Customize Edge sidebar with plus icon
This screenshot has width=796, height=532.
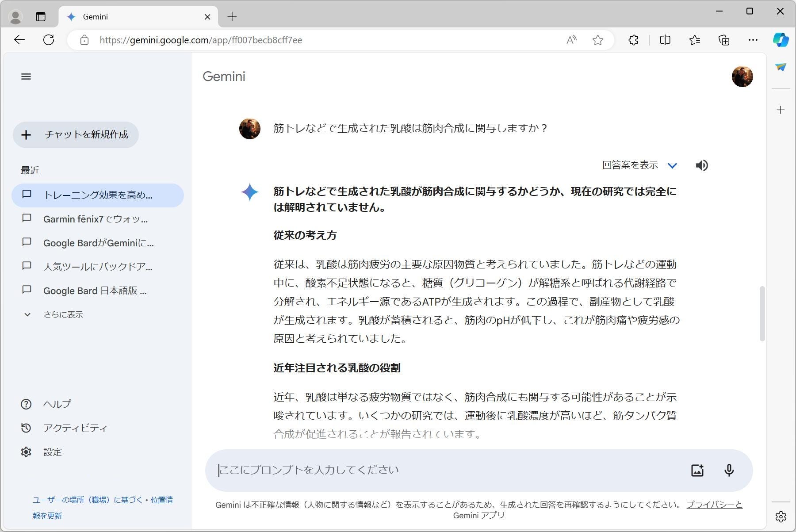(x=781, y=110)
